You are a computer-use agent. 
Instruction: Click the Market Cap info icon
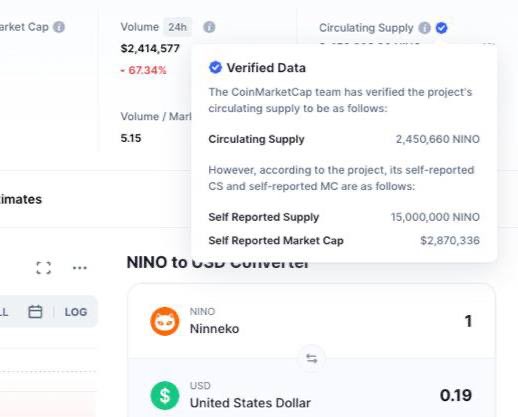point(59,27)
